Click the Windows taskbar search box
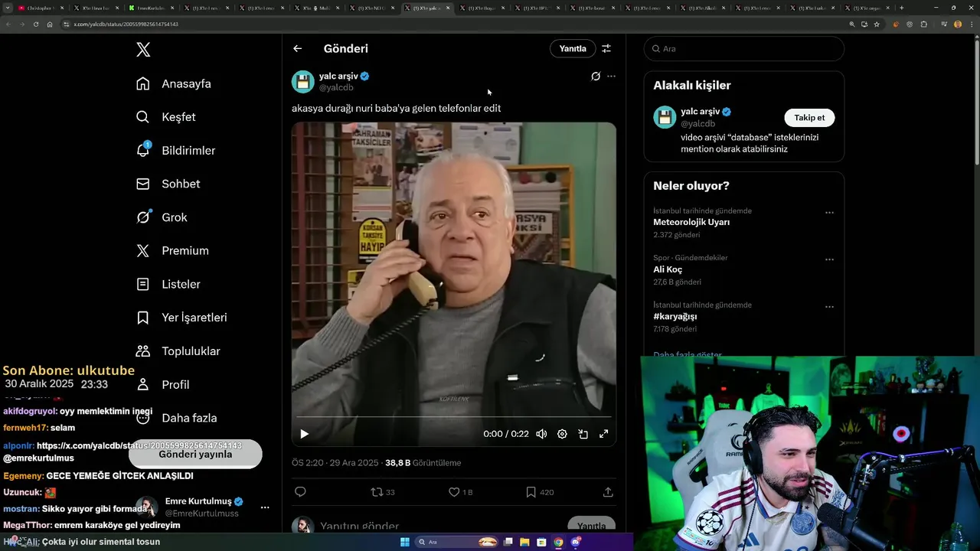980x551 pixels. 458,542
